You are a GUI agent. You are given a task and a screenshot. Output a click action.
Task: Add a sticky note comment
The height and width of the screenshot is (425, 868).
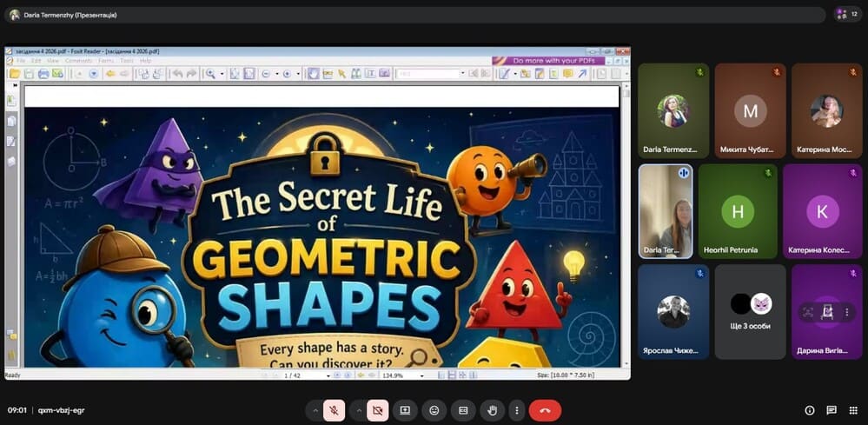tap(567, 74)
